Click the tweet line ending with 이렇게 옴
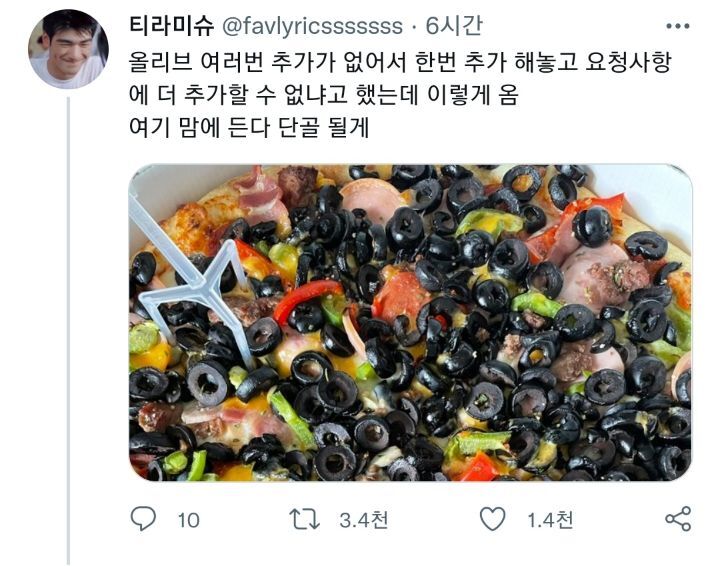Screen dimensions: 720x566 (x=324, y=95)
